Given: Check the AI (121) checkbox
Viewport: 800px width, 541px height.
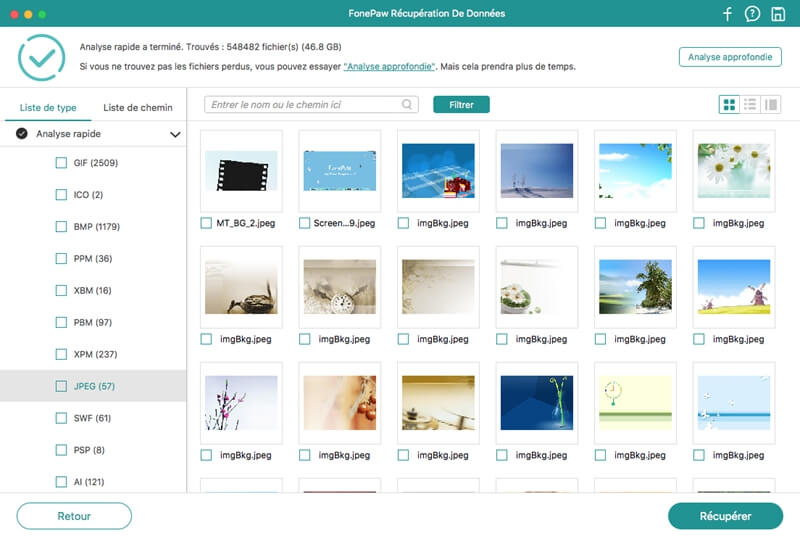Looking at the screenshot, I should click(61, 482).
